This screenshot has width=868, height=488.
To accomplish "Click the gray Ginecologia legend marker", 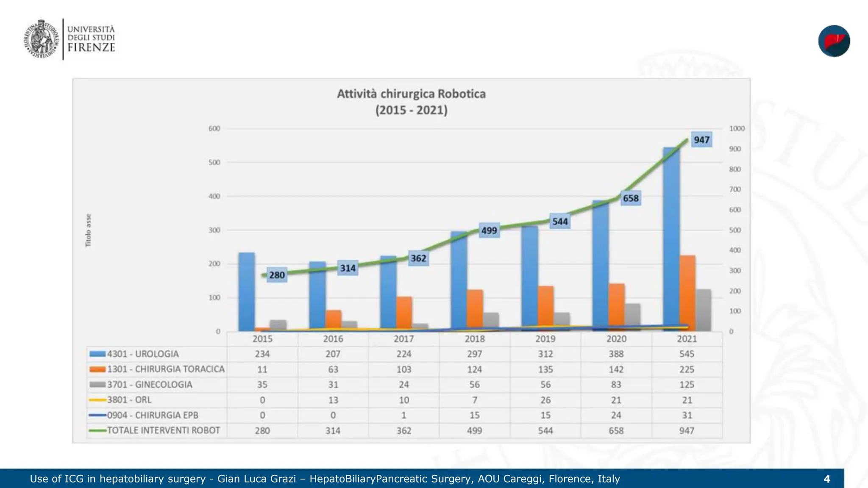I will click(x=97, y=385).
